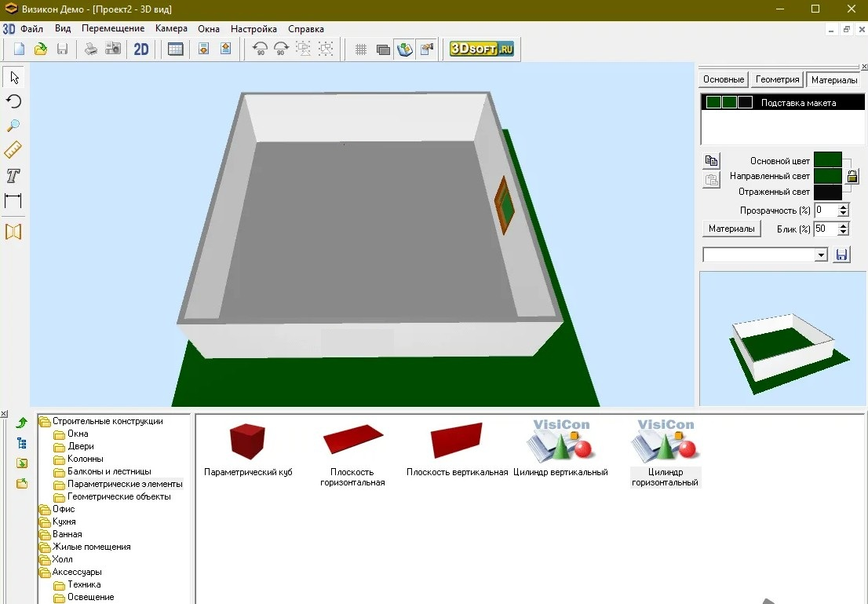This screenshot has width=868, height=604.
Task: Open the Настройка menu
Action: 253,29
